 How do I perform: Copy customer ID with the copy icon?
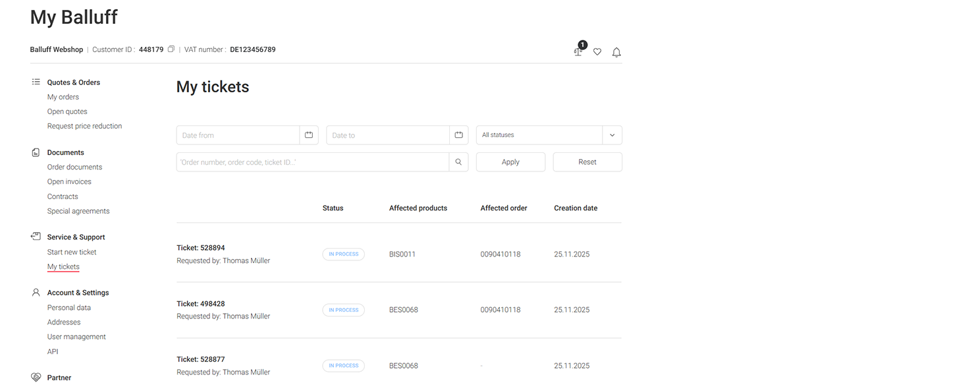coord(171,49)
